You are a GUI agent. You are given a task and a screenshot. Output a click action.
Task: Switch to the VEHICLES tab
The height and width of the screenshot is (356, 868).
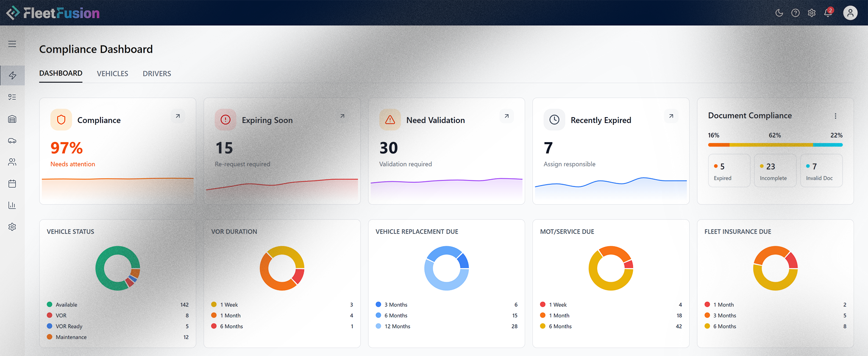tap(112, 73)
